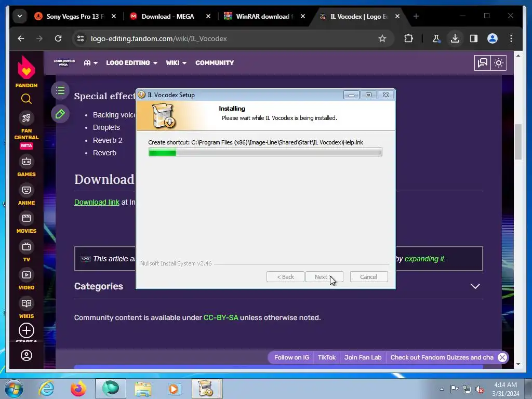Open the TV sidebar icon
The image size is (532, 399).
[26, 246]
